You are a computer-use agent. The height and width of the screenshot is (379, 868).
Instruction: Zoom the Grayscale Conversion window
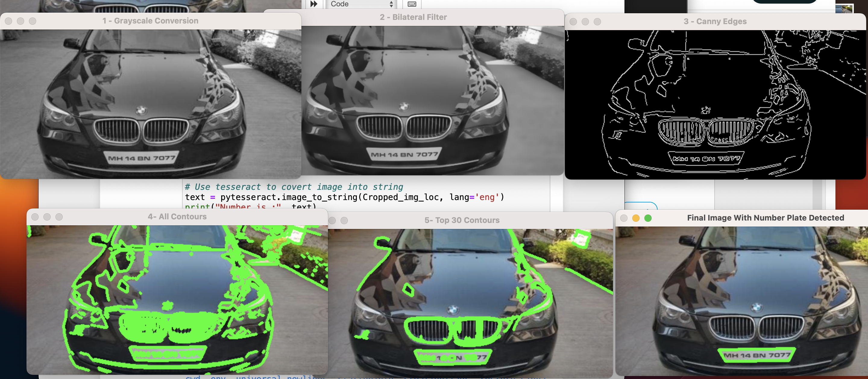pyautogui.click(x=33, y=21)
